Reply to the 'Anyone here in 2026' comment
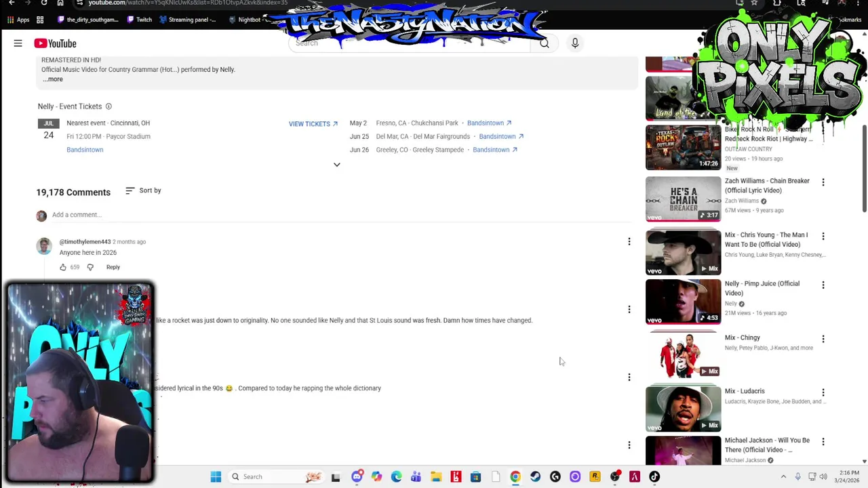868x488 pixels. (113, 267)
